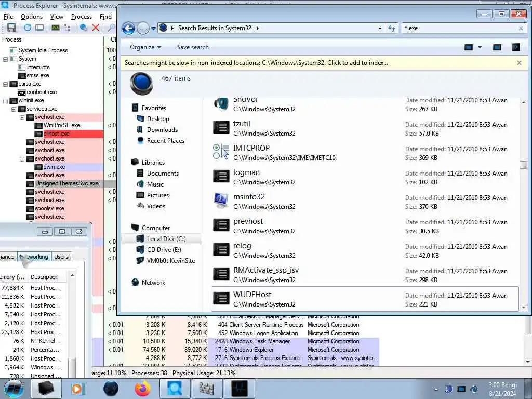Select Music library in sidebar
Viewport: 532px width, 399px height.
click(x=155, y=184)
